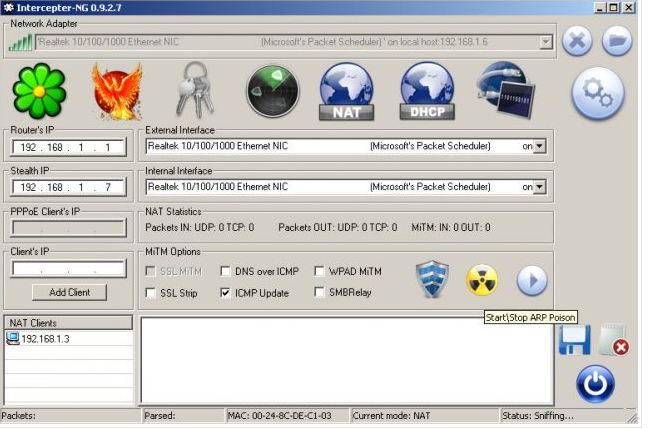Image resolution: width=648 pixels, height=429 pixels.
Task: Switch to the phoenix resurrection mode icon
Action: [116, 92]
